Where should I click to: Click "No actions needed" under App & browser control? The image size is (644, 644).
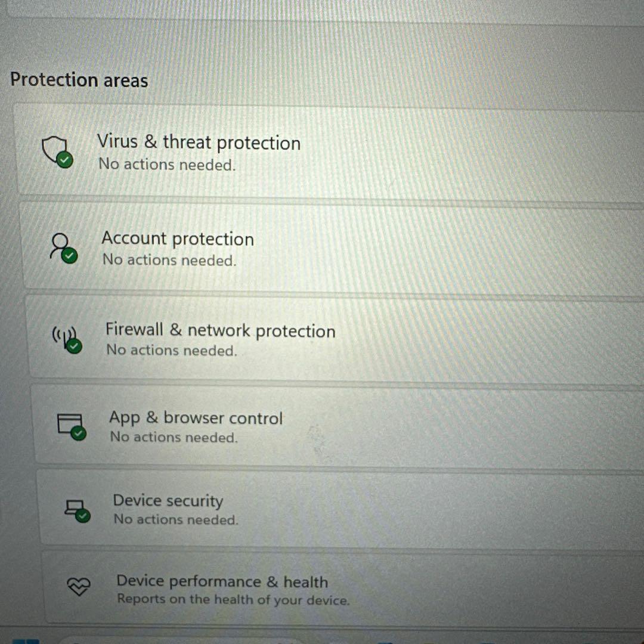(x=174, y=437)
